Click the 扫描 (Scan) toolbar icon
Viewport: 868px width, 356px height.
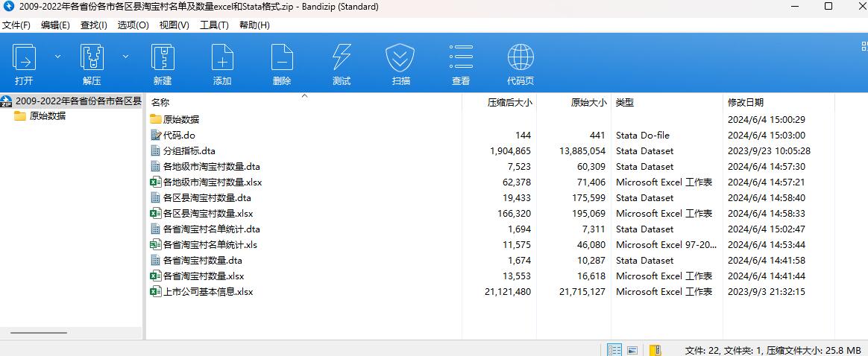point(400,57)
